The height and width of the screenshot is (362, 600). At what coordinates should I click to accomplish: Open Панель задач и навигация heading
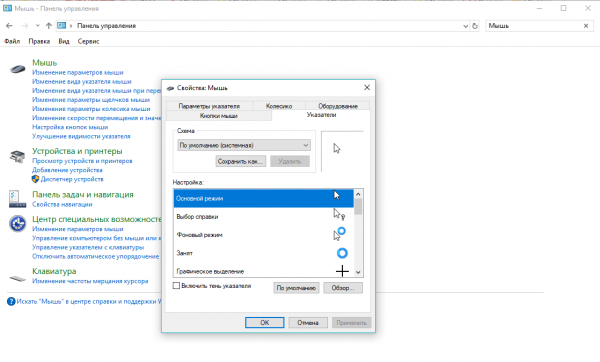(x=83, y=194)
